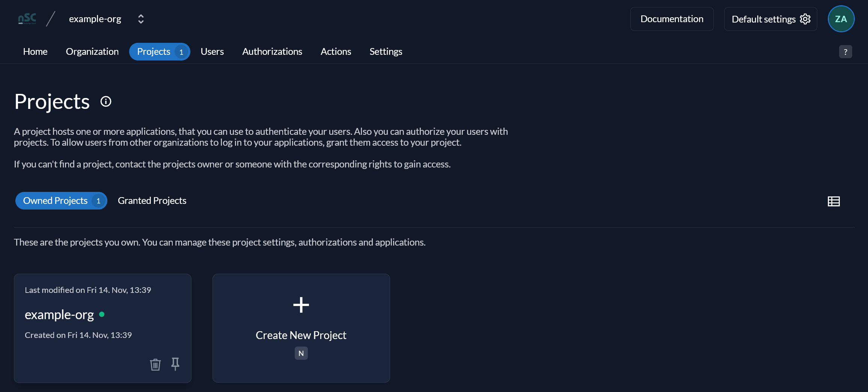The height and width of the screenshot is (392, 868).
Task: Go to the Users tab
Action: [212, 52]
